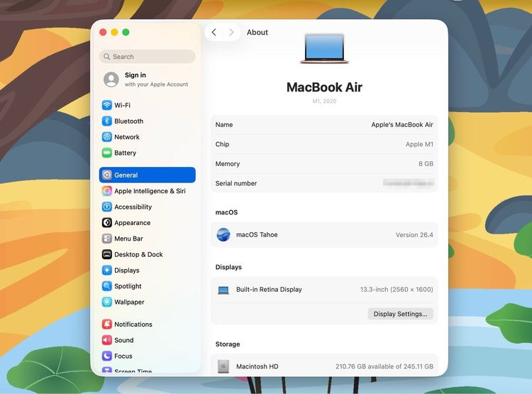Click the account avatar icon
Screen dimensions: 532x394
tap(111, 80)
